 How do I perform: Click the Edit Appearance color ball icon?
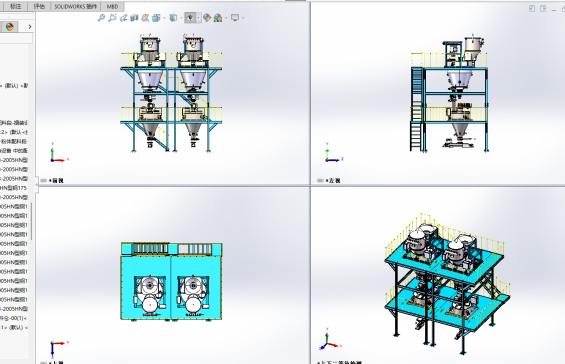pos(207,18)
